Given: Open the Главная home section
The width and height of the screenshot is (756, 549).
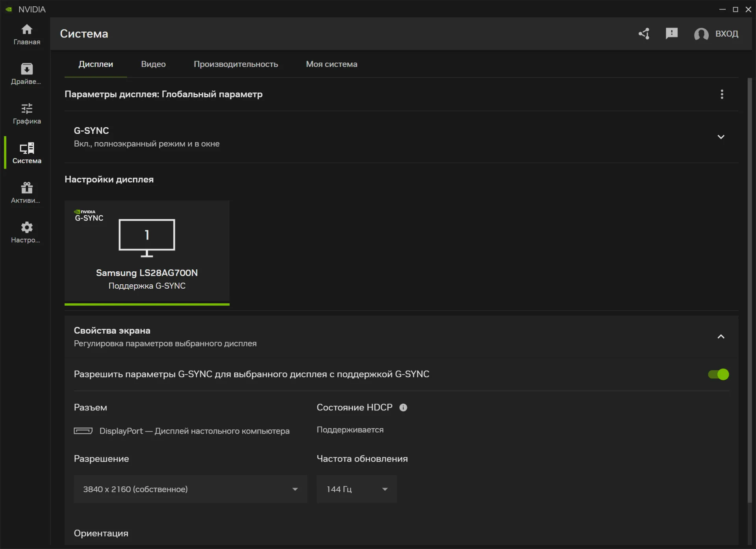Looking at the screenshot, I should pos(27,34).
